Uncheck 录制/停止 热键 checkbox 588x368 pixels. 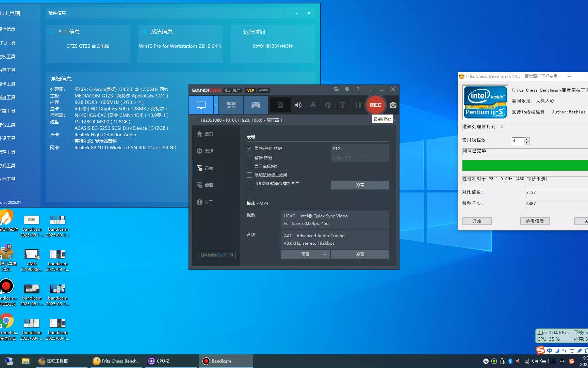[x=249, y=149]
